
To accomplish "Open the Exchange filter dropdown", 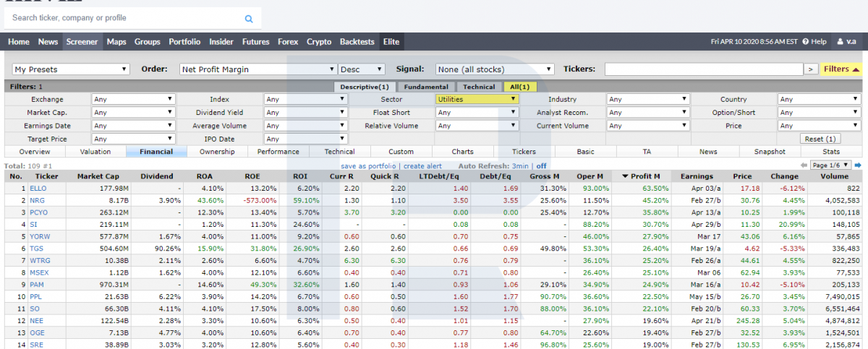I will click(133, 99).
